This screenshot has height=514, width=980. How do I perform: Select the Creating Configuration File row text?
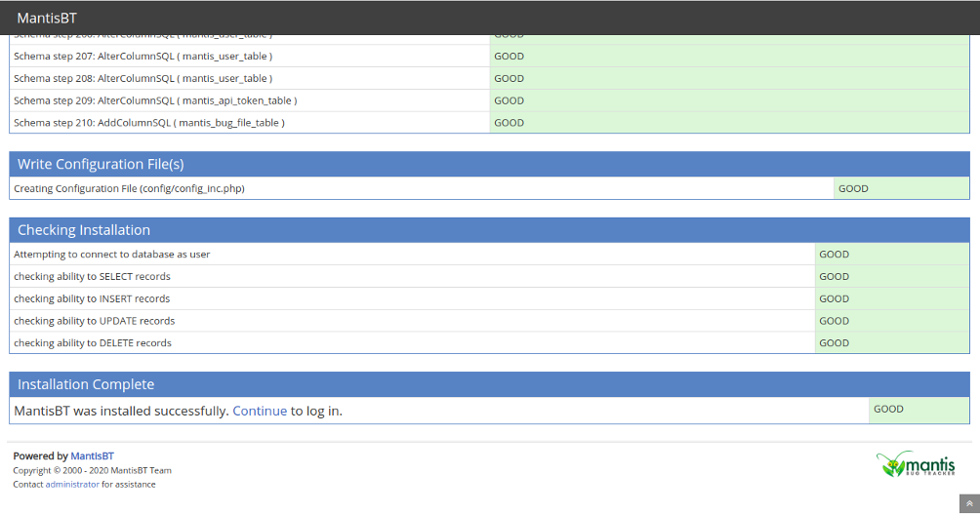[x=129, y=188]
